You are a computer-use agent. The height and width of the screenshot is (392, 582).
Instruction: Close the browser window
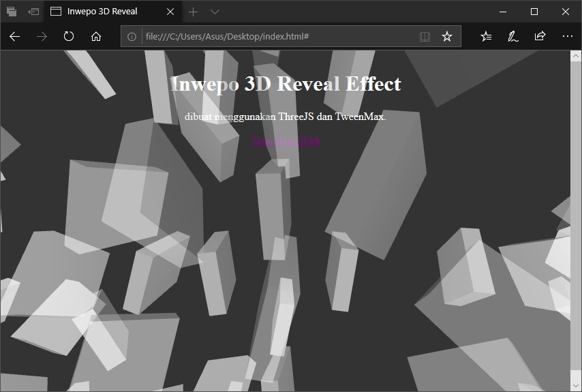coord(565,12)
